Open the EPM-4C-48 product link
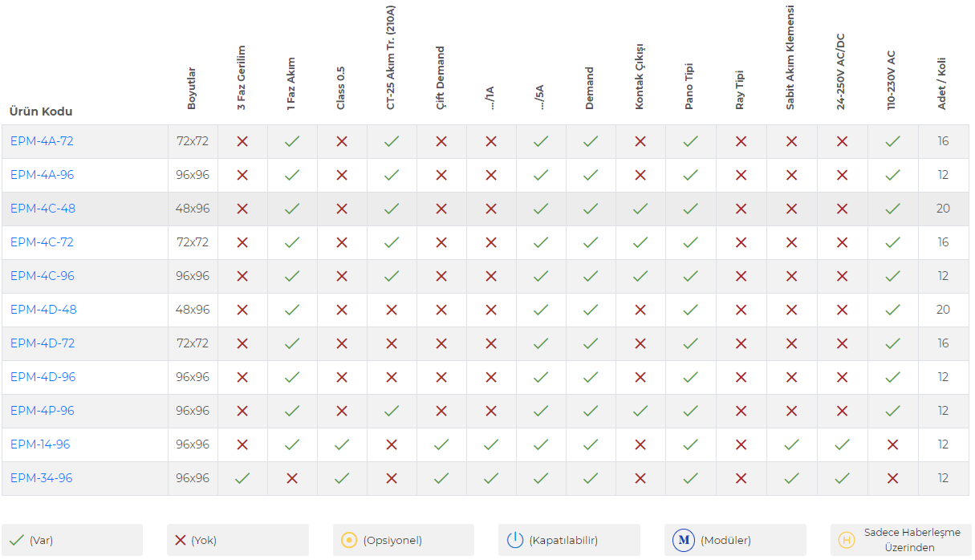Viewport: 975px width, 560px height. coord(43,209)
